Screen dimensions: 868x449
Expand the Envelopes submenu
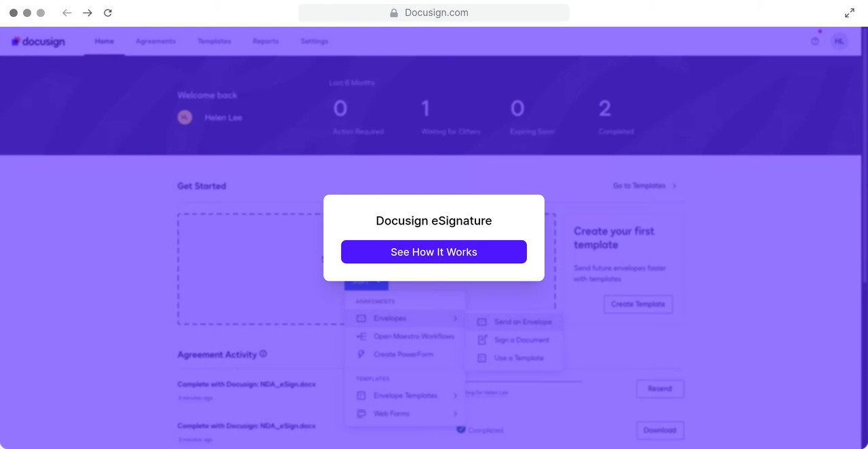point(406,318)
